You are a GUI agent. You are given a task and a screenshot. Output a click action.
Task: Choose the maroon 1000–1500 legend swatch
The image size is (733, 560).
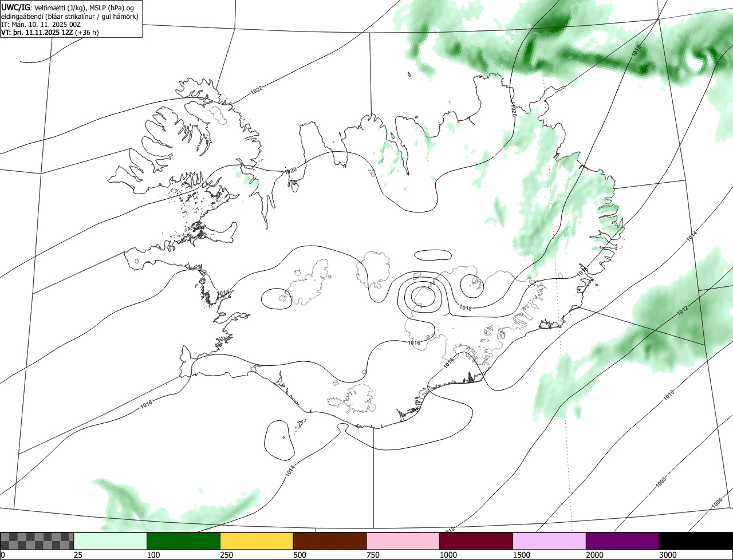tap(476, 541)
